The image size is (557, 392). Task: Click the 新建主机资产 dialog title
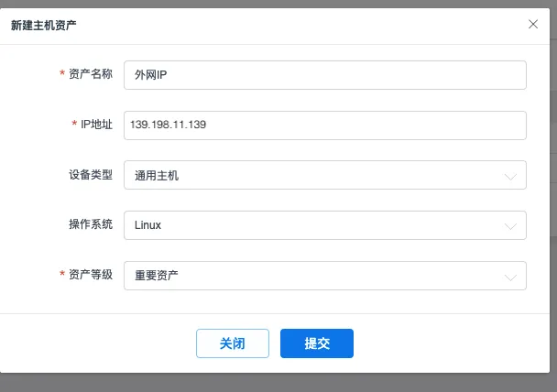pos(43,25)
